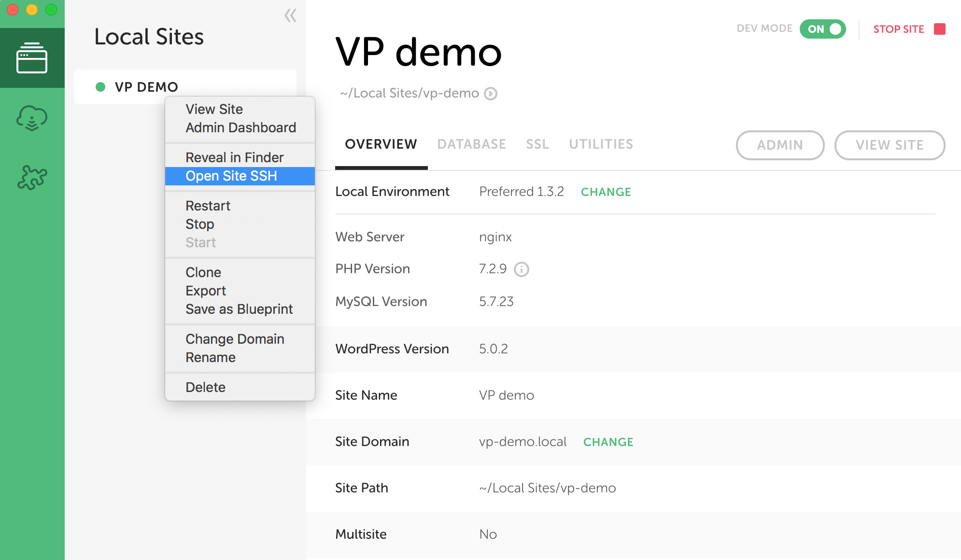Open the SSL tab
Screen dimensions: 961x560
537,144
